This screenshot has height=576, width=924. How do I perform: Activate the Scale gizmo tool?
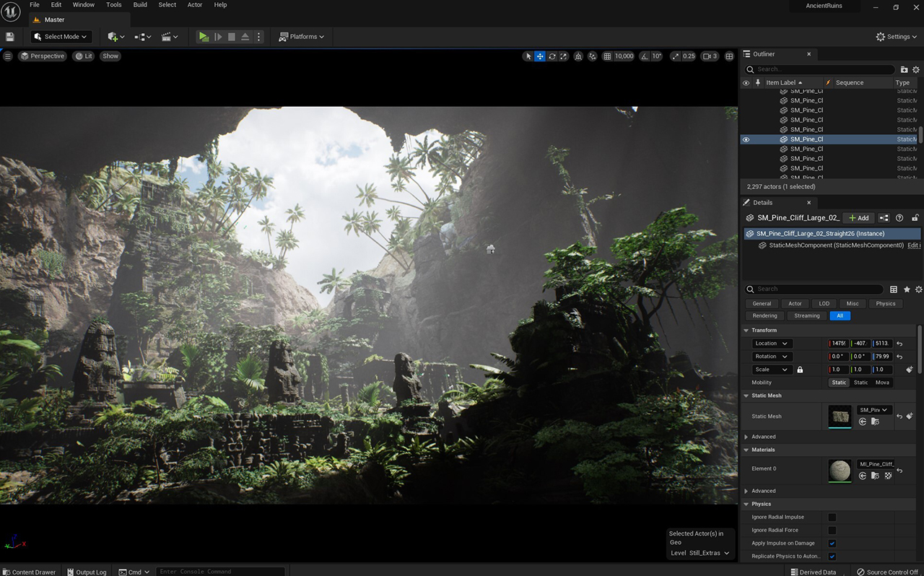(x=564, y=56)
